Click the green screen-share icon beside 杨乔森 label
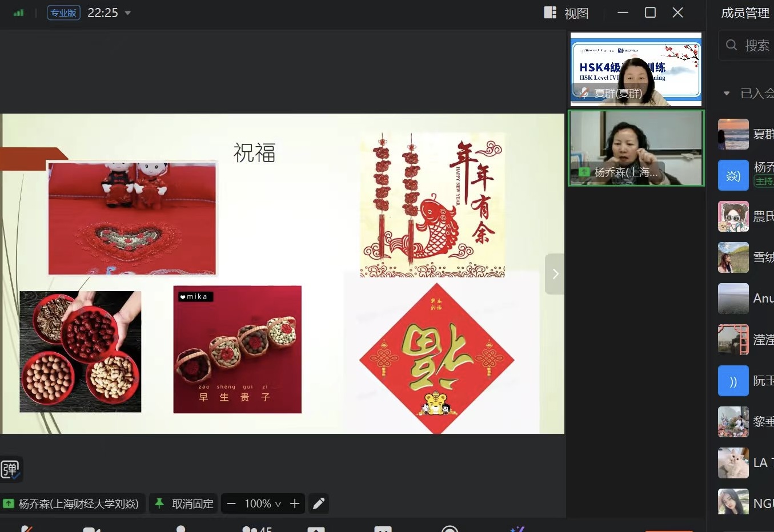Viewport: 774px width, 532px height. point(9,503)
